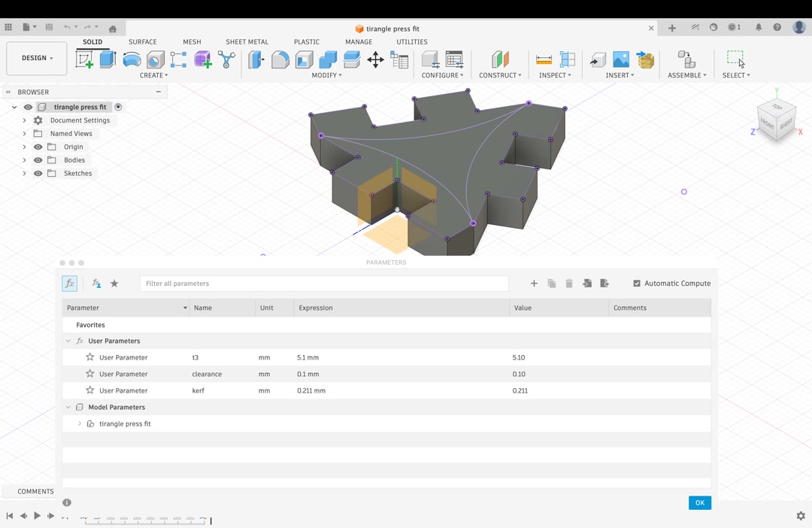Open the Help question mark icon
The height and width of the screenshot is (528, 812).
[777, 28]
